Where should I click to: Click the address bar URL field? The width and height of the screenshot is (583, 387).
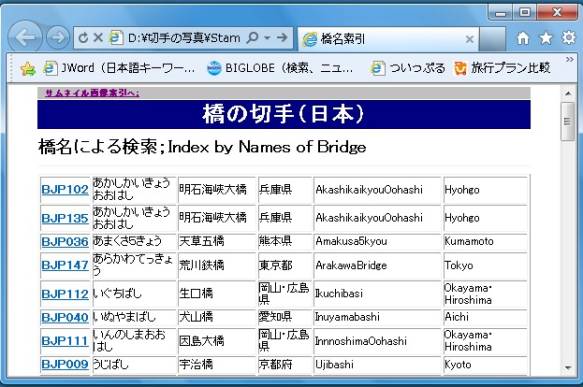click(x=183, y=38)
